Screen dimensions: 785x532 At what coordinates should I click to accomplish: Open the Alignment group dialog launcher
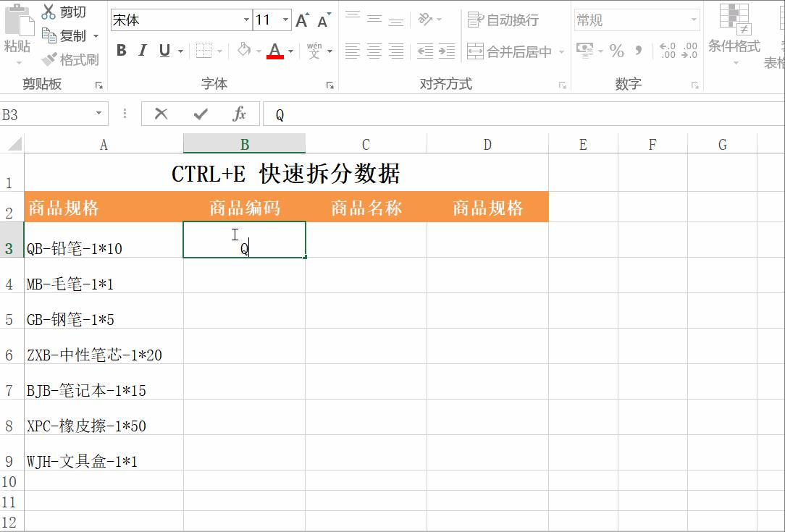pyautogui.click(x=562, y=85)
